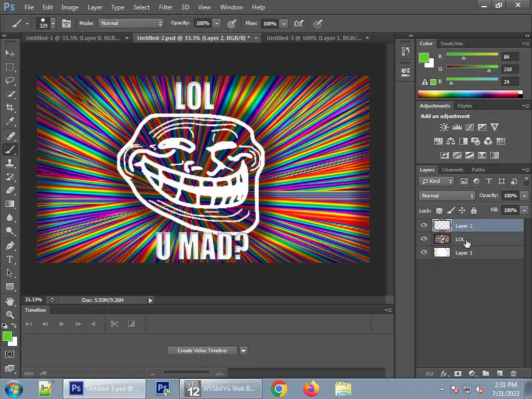Open layer blend mode Normal dropdown
This screenshot has width=532, height=399.
coord(447,196)
